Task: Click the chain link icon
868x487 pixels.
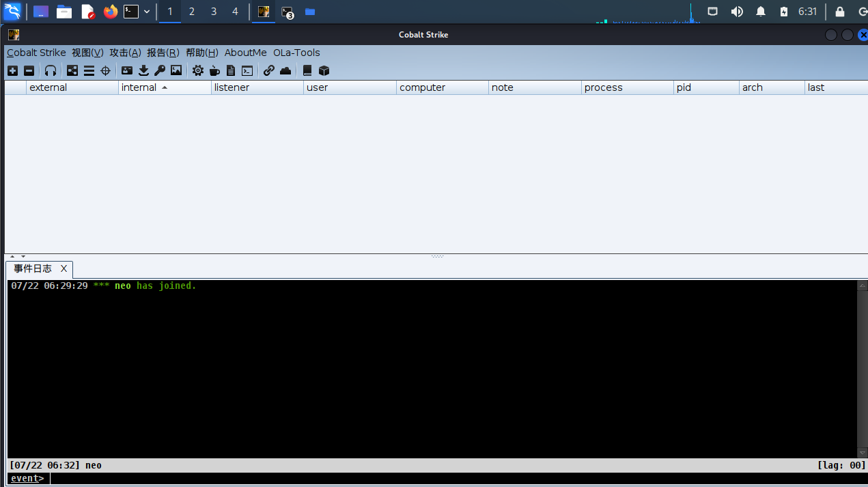Action: [x=269, y=70]
